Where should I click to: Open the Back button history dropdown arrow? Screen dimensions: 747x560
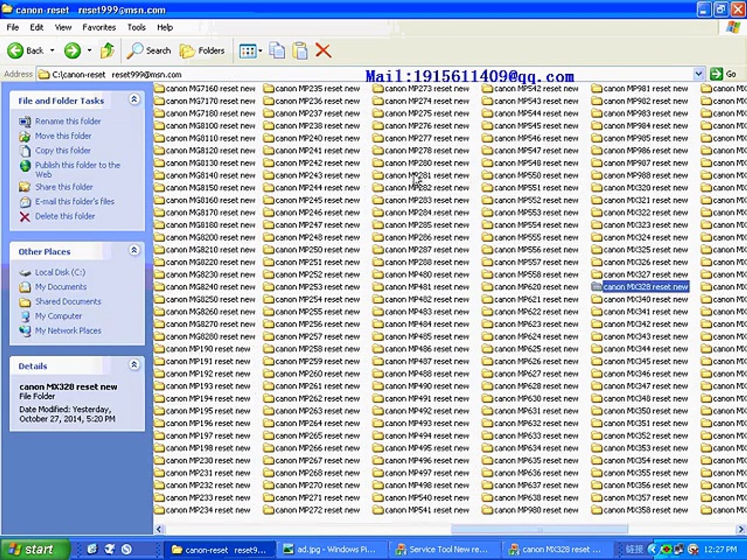pyautogui.click(x=52, y=50)
